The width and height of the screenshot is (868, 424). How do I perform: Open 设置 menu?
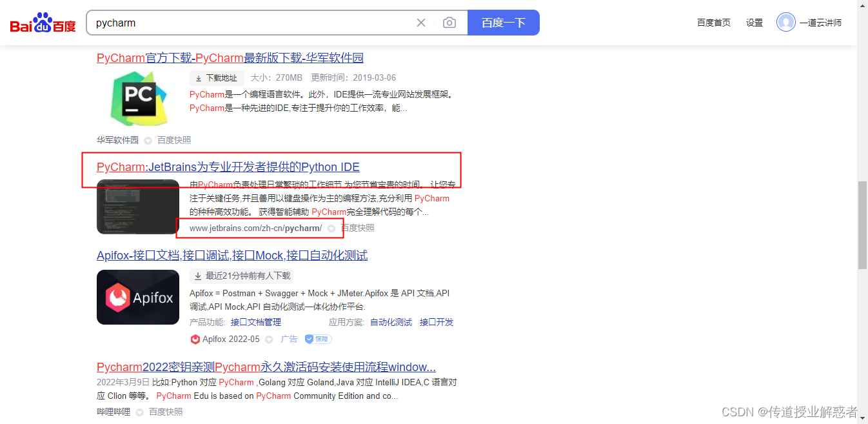point(755,23)
